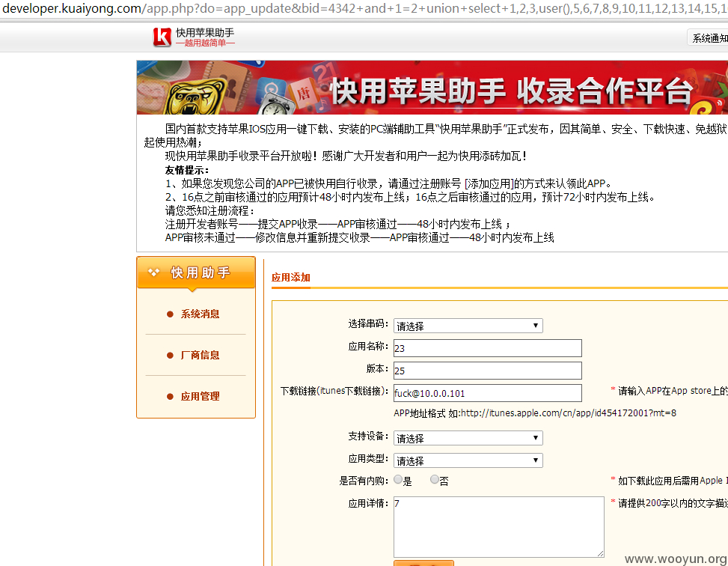Screen dimensions: 728x566
Task: Click the browser address bar URL
Action: coord(364,8)
